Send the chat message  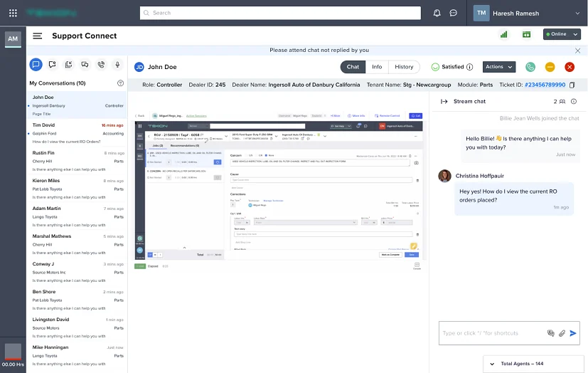click(x=572, y=333)
